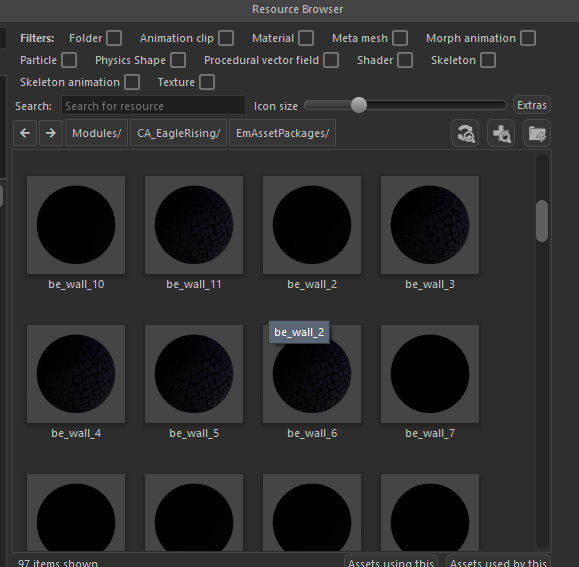Toggle the Texture filter checkbox

207,82
